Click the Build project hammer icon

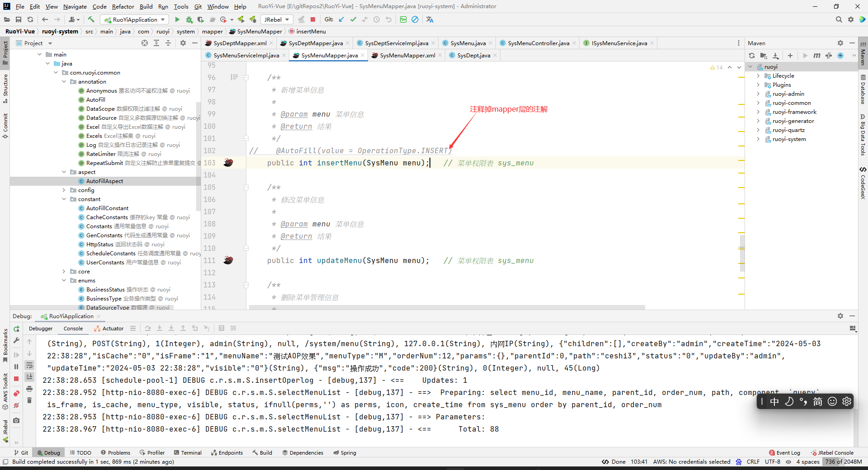[x=91, y=19]
